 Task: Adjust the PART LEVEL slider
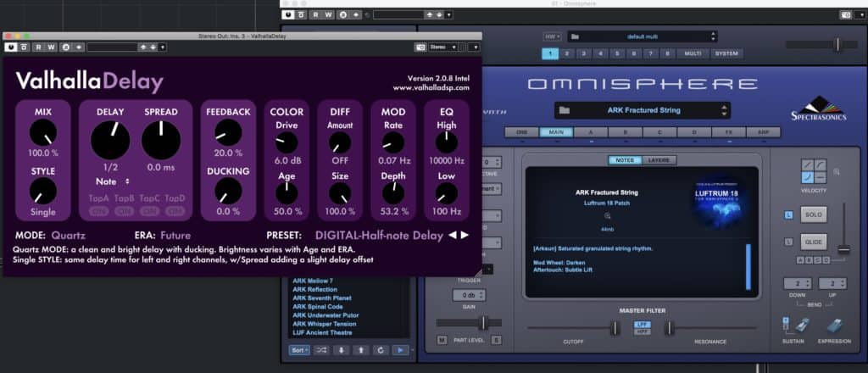(x=484, y=323)
